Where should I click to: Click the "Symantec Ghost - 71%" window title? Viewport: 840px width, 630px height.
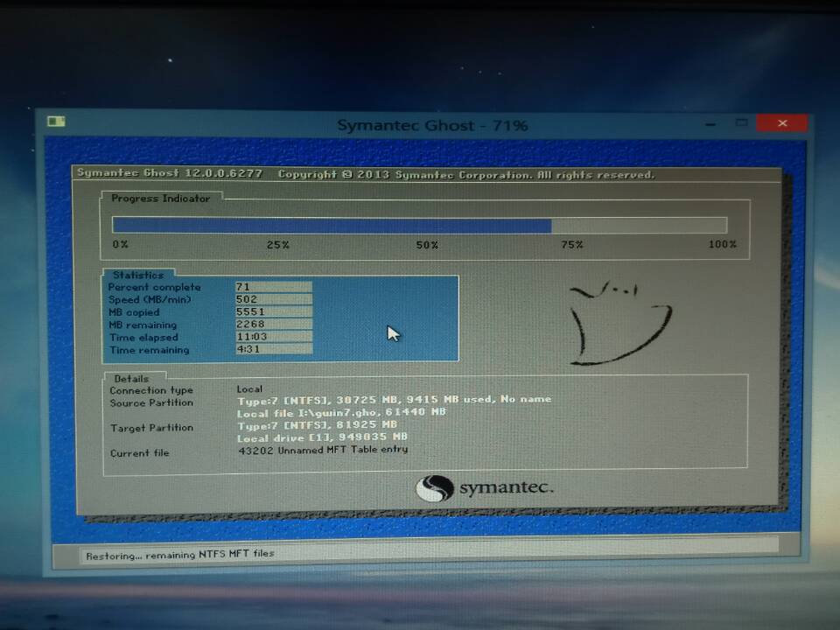432,125
